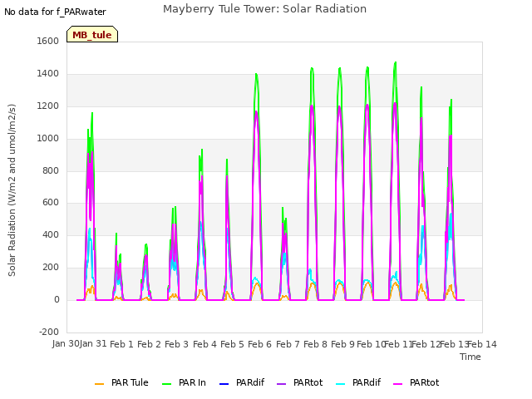Click the 1400 y-axis tick value
Screen dimensions: 532x399
(48, 74)
